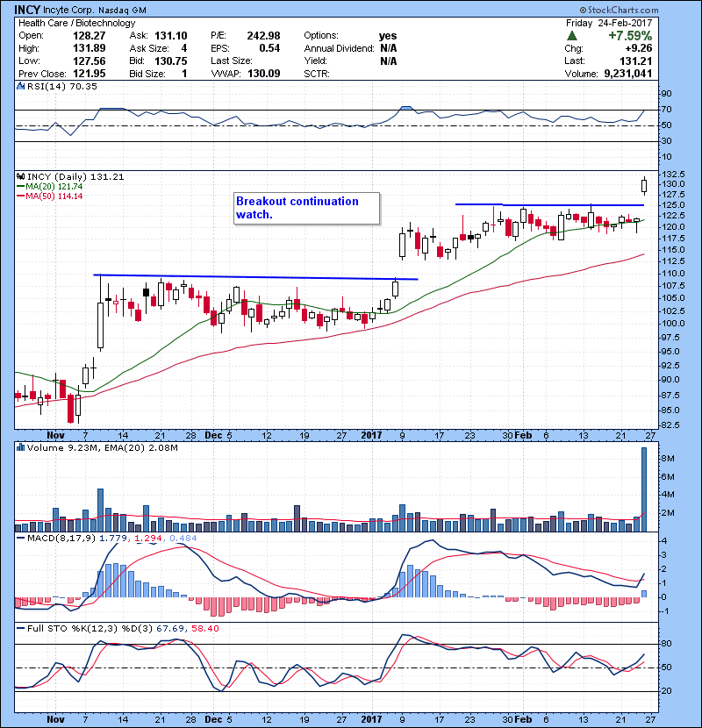Click the Last Size label
702x728 pixels.
232,61
